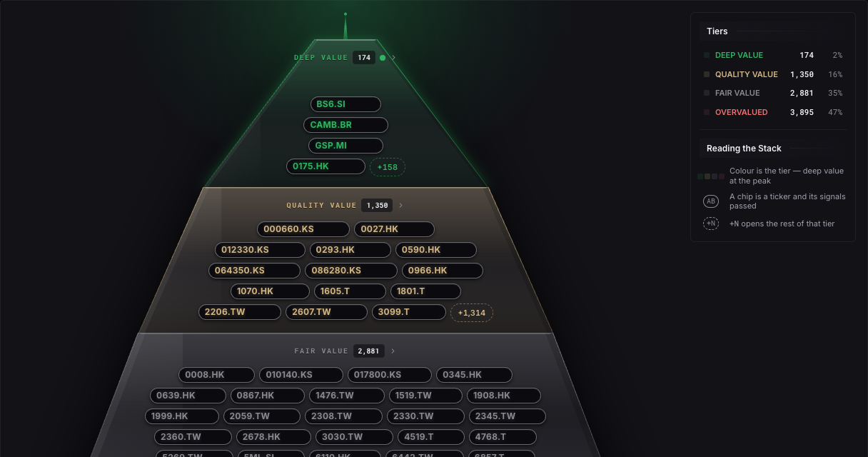Click the Overvalued count 3,895 in legend
The width and height of the screenshot is (868, 457).
(x=802, y=112)
